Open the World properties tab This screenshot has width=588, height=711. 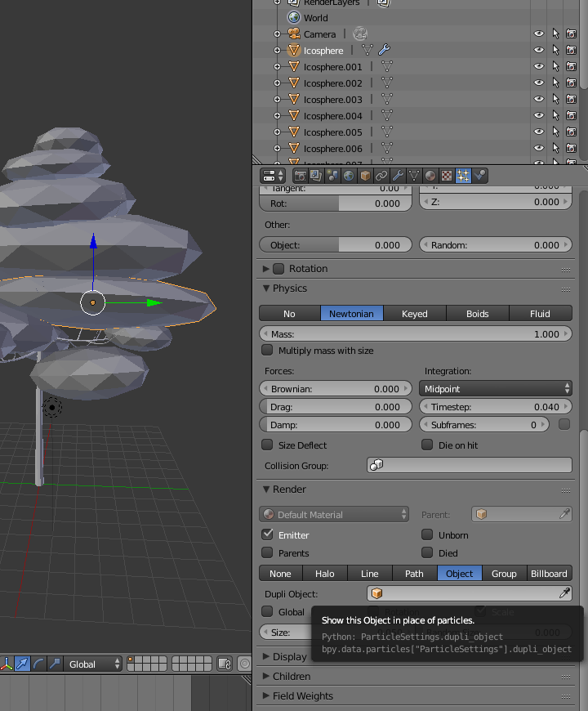pos(349,176)
